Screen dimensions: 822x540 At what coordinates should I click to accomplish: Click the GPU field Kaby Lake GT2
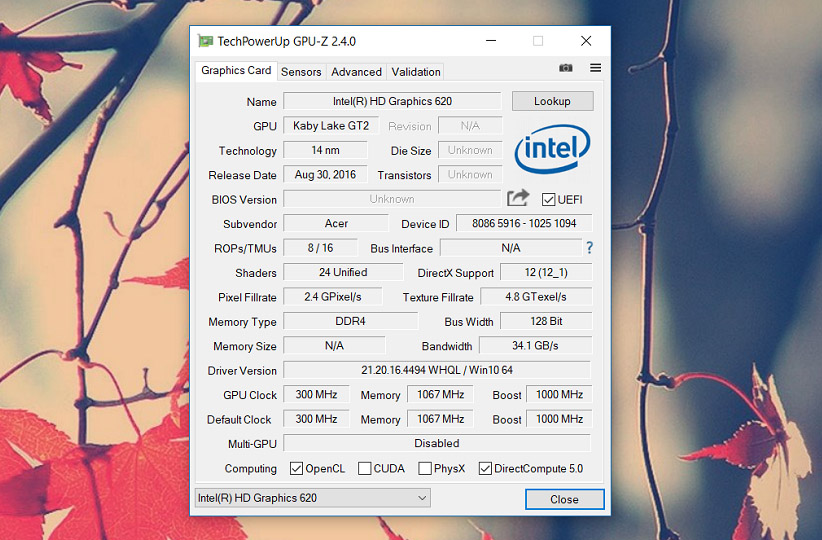click(x=331, y=126)
